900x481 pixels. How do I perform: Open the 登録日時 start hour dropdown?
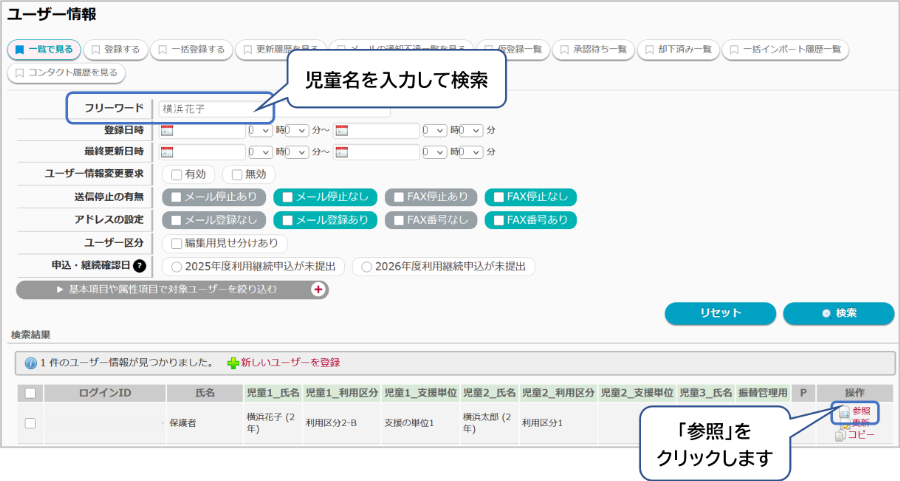259,130
